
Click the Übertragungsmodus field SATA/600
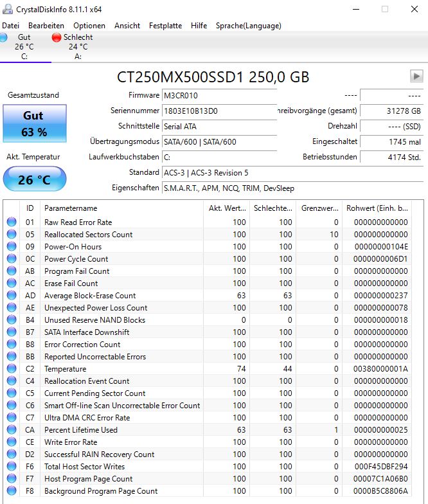(x=220, y=141)
